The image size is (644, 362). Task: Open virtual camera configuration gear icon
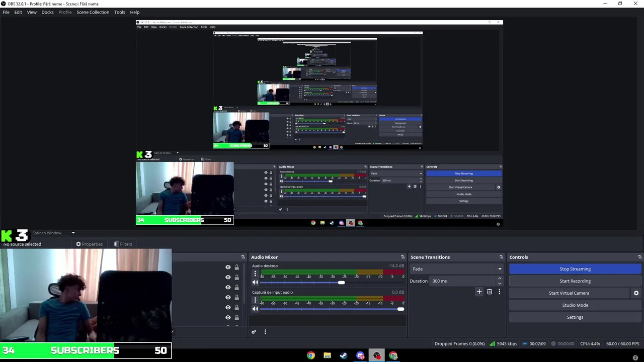click(636, 293)
